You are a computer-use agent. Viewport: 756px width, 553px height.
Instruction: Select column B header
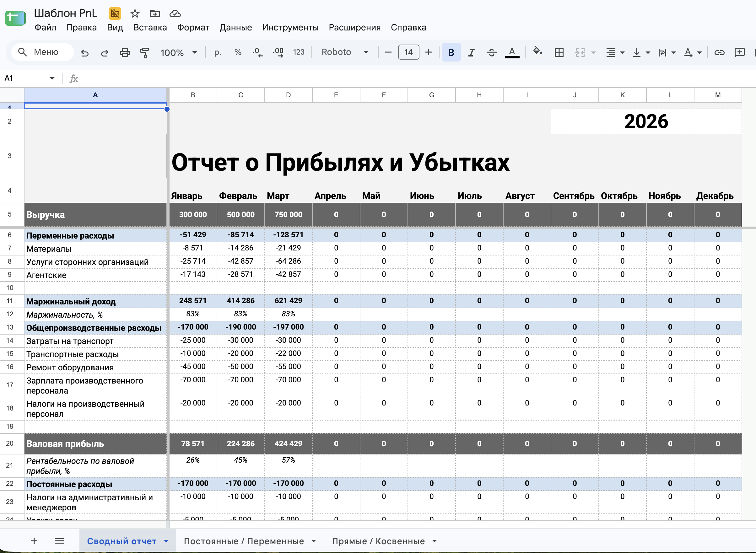point(193,95)
